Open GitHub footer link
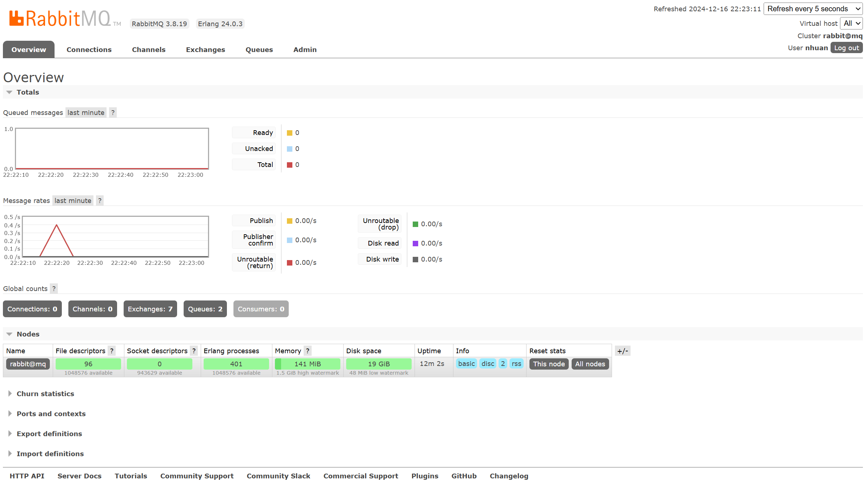This screenshot has width=868, height=490. click(464, 476)
